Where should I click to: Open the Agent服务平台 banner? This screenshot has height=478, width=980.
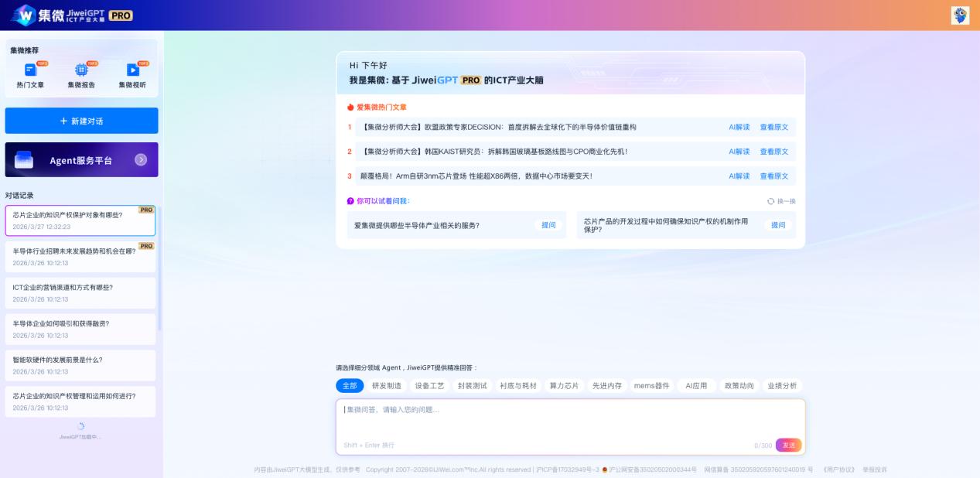(x=81, y=160)
